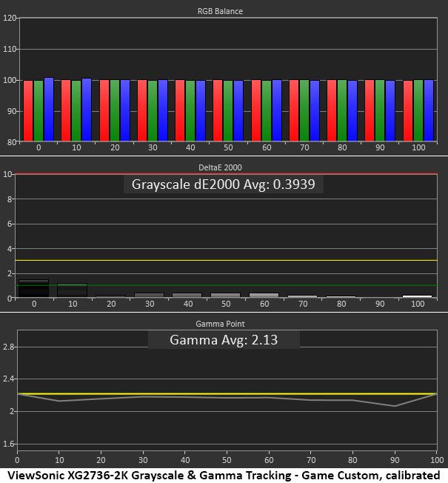This screenshot has width=448, height=483.
Task: Click the '2.8' label on Gamma axis
Action: tap(8, 347)
